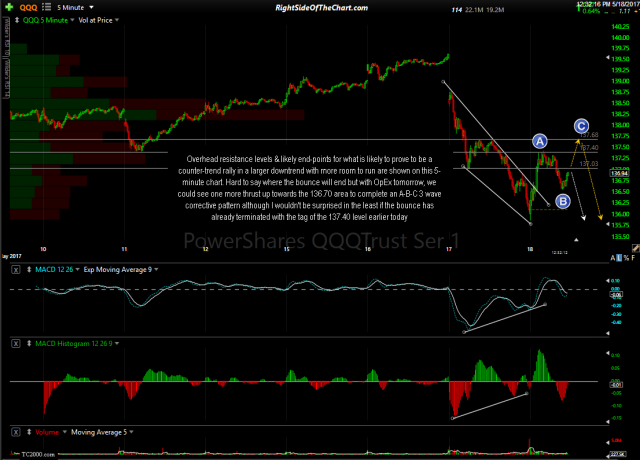This screenshot has width=640, height=460.
Task: Click the move handle of MACD 12 26
Action: 29,269
